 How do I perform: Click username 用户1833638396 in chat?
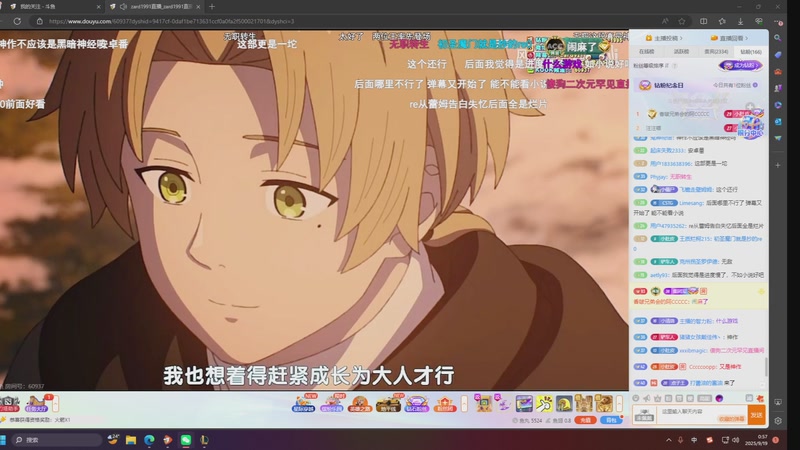pos(670,164)
